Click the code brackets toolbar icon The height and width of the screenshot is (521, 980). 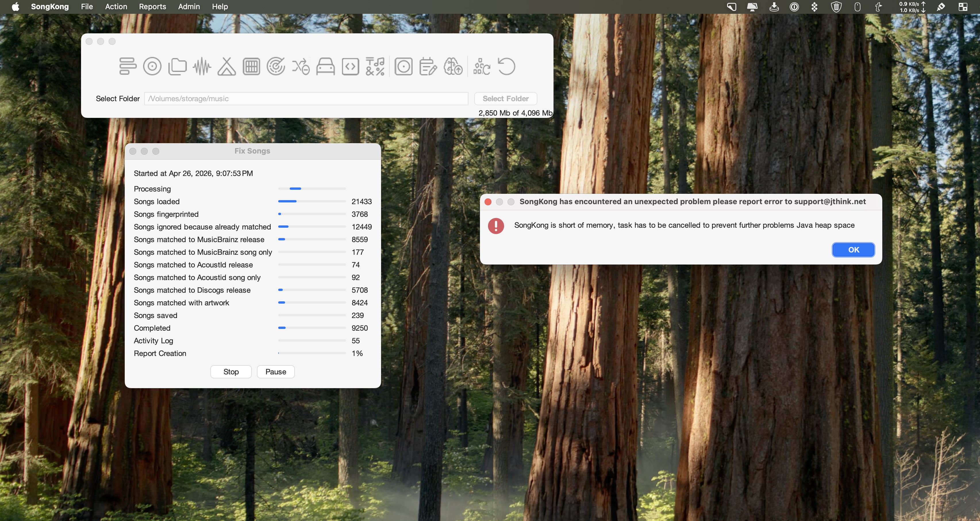click(x=350, y=67)
